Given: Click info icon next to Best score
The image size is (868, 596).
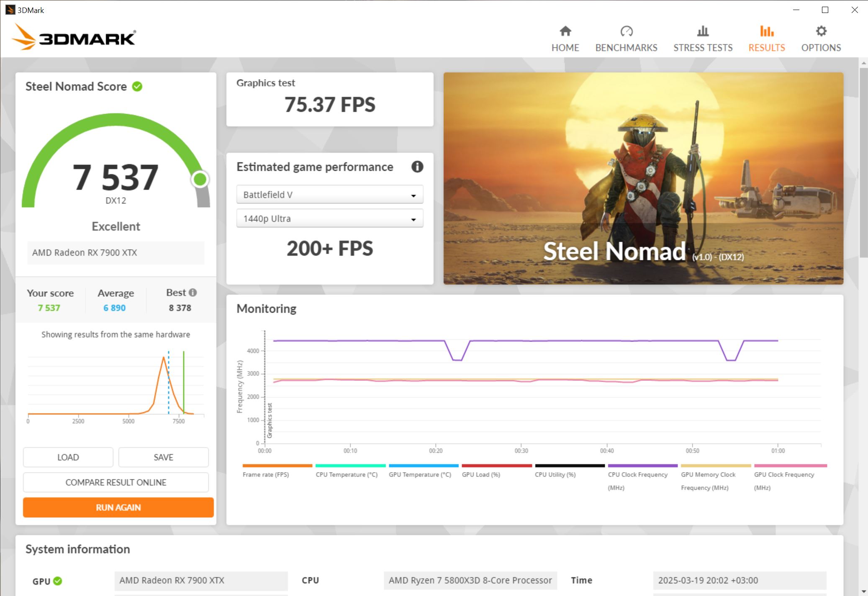Looking at the screenshot, I should (x=193, y=293).
